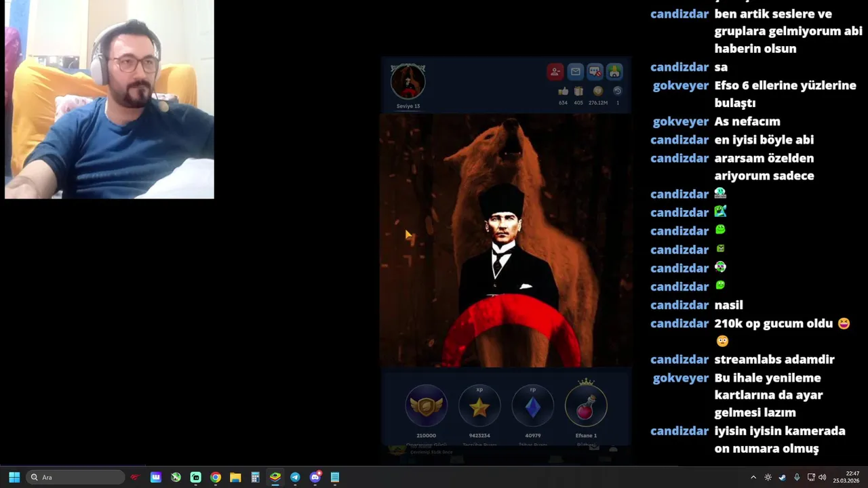Click the 276.12M coin amount
Image resolution: width=868 pixels, height=488 pixels.
pos(598,103)
